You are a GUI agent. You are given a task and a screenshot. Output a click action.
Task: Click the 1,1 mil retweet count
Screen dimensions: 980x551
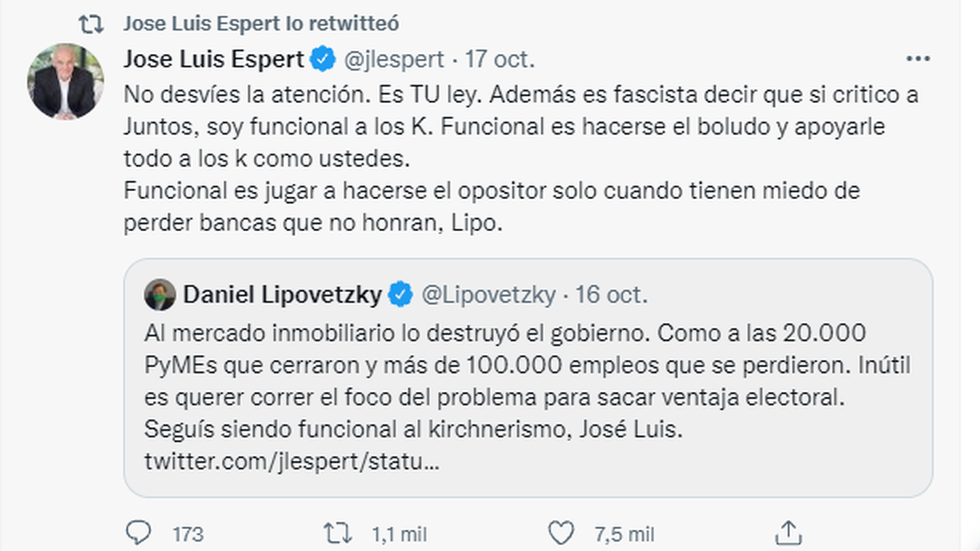(399, 534)
